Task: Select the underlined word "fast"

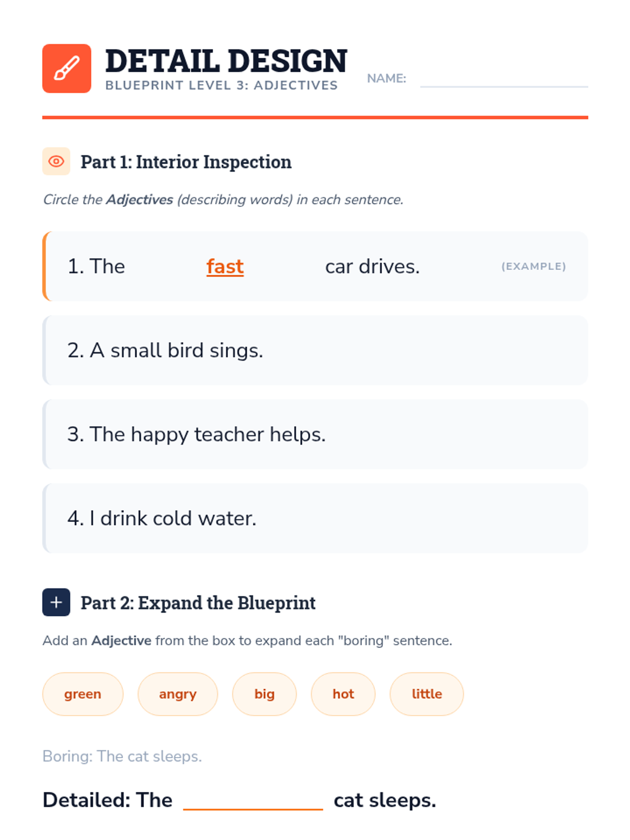Action: tap(225, 267)
